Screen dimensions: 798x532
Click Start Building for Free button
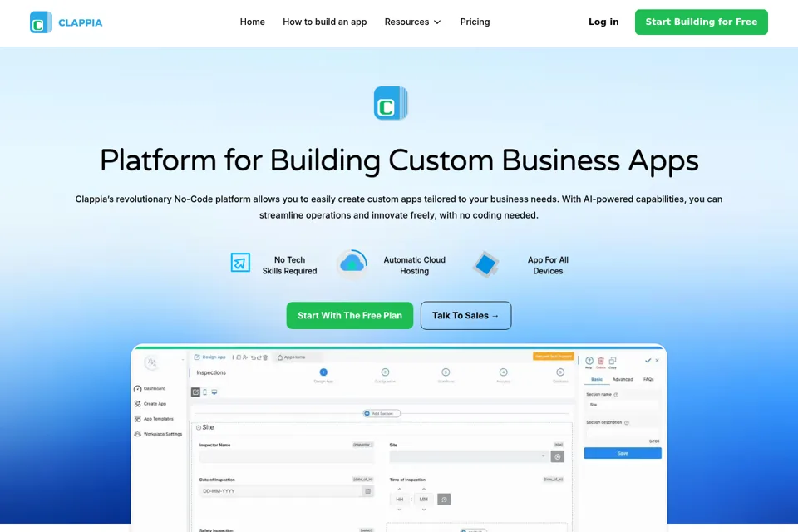click(702, 22)
